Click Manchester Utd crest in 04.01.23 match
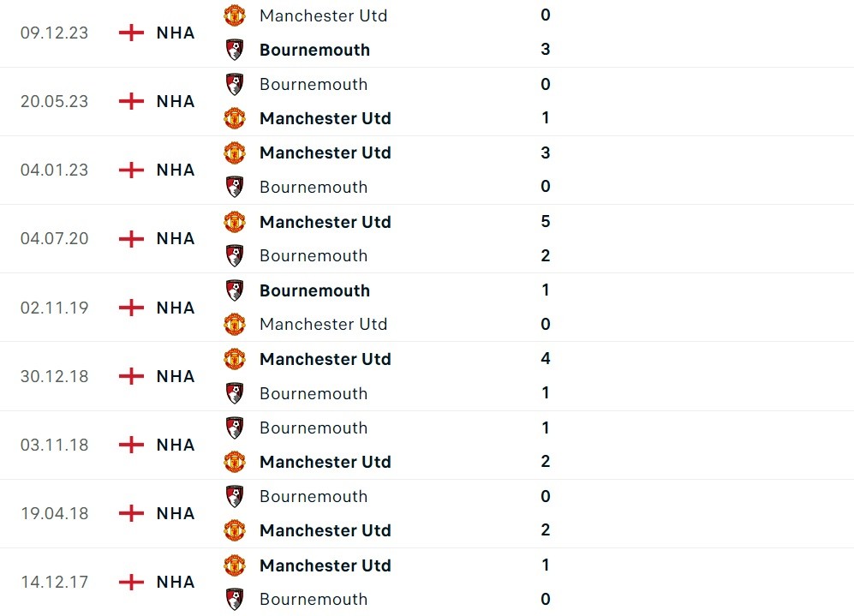 point(234,153)
